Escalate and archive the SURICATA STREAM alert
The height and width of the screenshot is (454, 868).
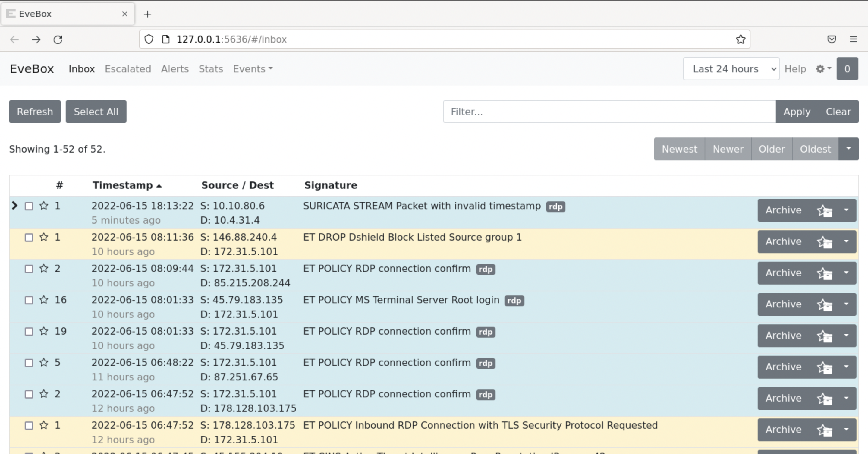[x=824, y=210]
